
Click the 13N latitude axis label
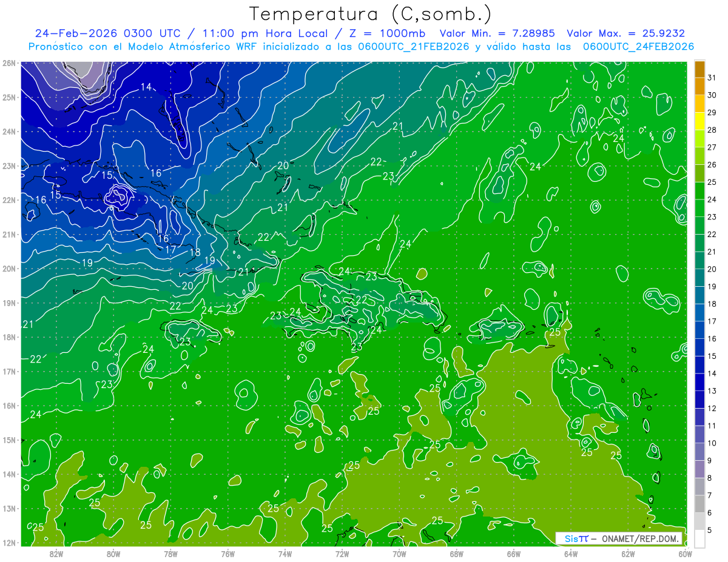pyautogui.click(x=9, y=509)
